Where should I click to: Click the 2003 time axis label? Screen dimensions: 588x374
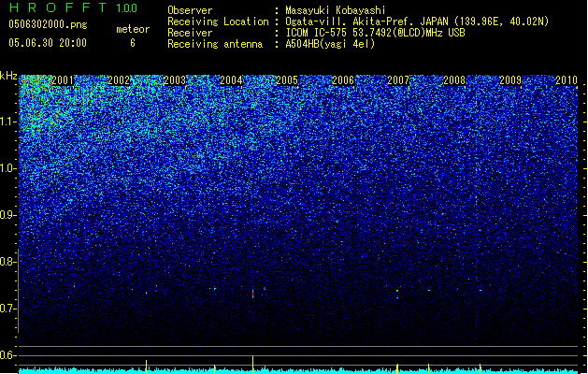pyautogui.click(x=175, y=79)
